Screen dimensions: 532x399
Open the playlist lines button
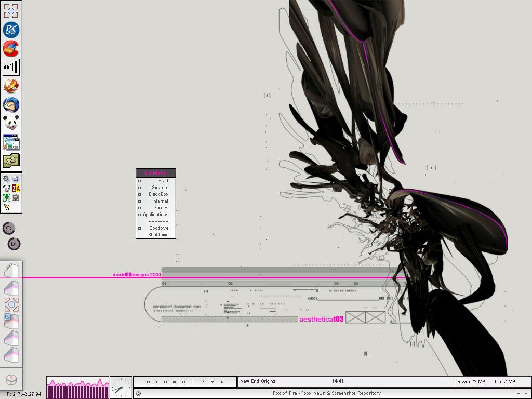[194, 382]
